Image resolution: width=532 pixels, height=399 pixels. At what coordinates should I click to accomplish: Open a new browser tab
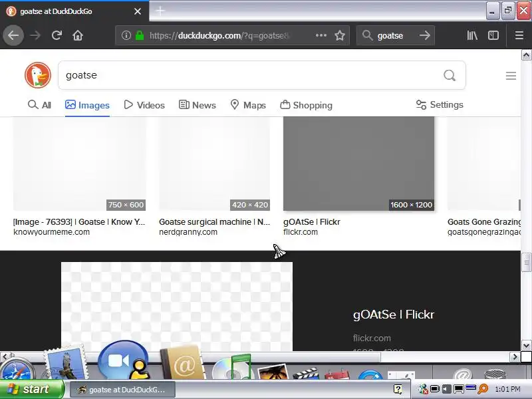pyautogui.click(x=160, y=11)
